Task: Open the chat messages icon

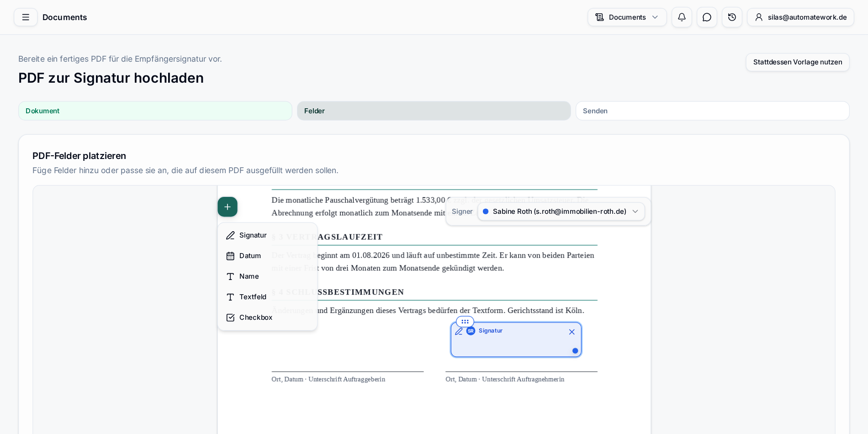Action: (707, 17)
